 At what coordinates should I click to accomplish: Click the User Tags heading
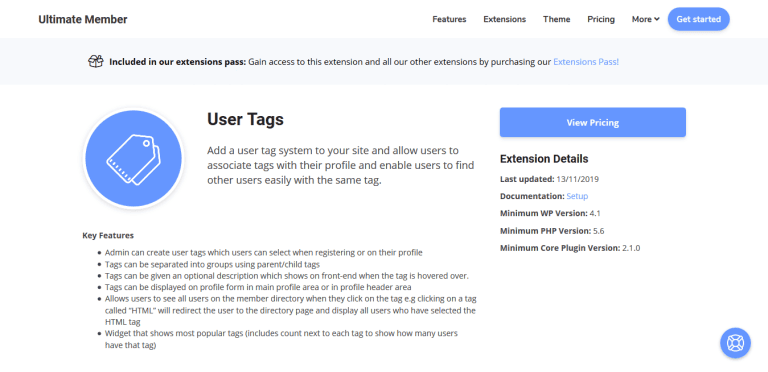pyautogui.click(x=245, y=119)
